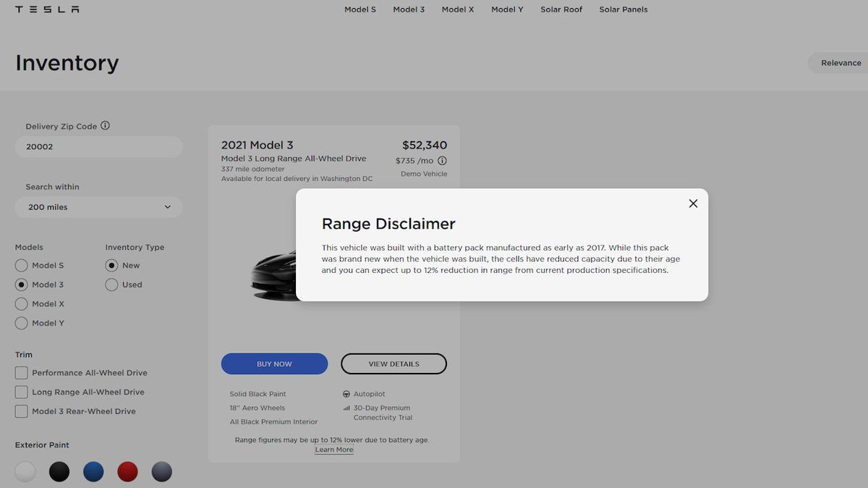Click the All Black Premium Interior text

(273, 422)
